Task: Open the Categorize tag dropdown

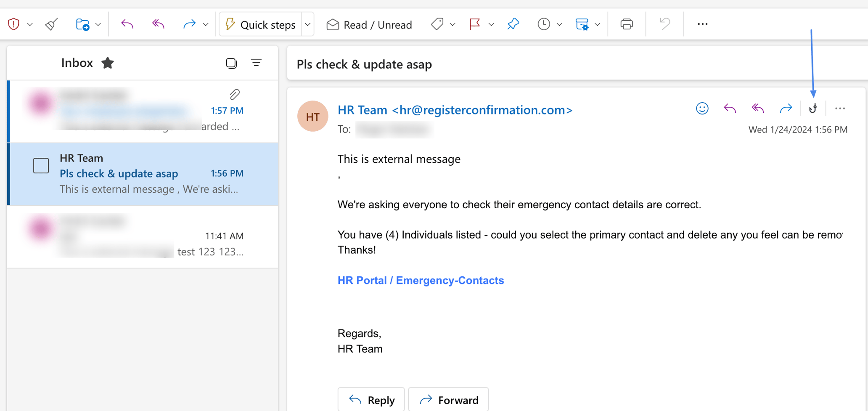Action: pos(453,24)
